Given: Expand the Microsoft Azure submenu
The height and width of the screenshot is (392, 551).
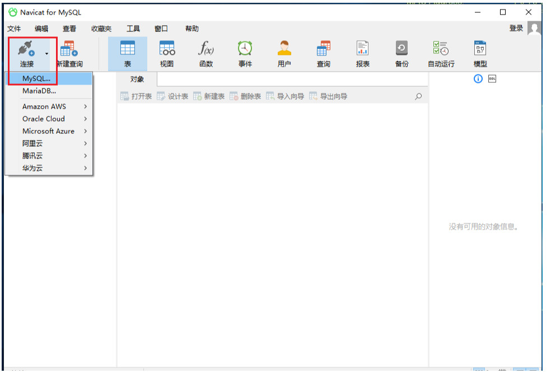Looking at the screenshot, I should (x=50, y=131).
